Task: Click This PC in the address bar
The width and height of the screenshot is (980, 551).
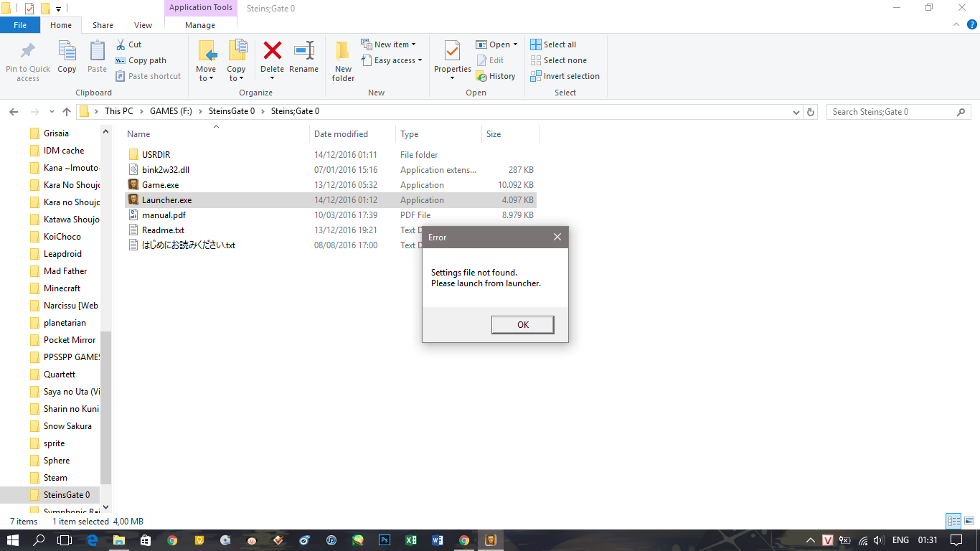Action: pos(118,111)
